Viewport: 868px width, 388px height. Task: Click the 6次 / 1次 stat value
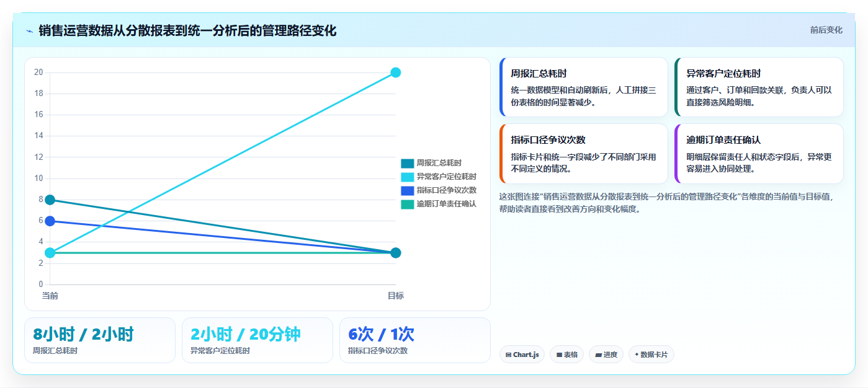point(381,335)
